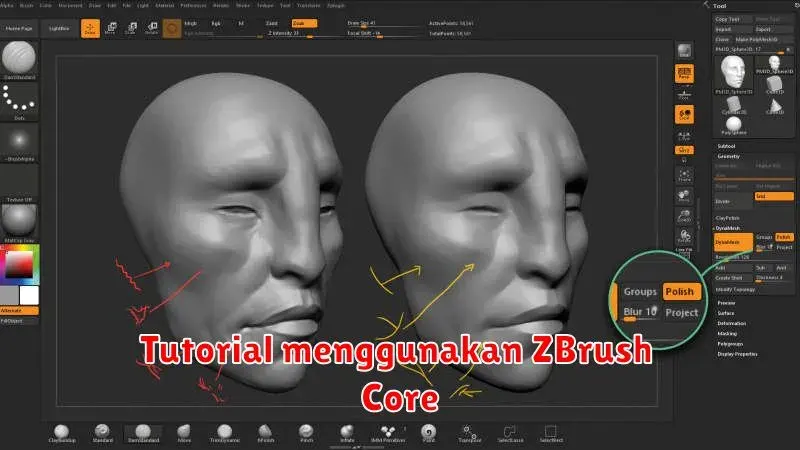Activate the Draw mode icon

tap(90, 29)
